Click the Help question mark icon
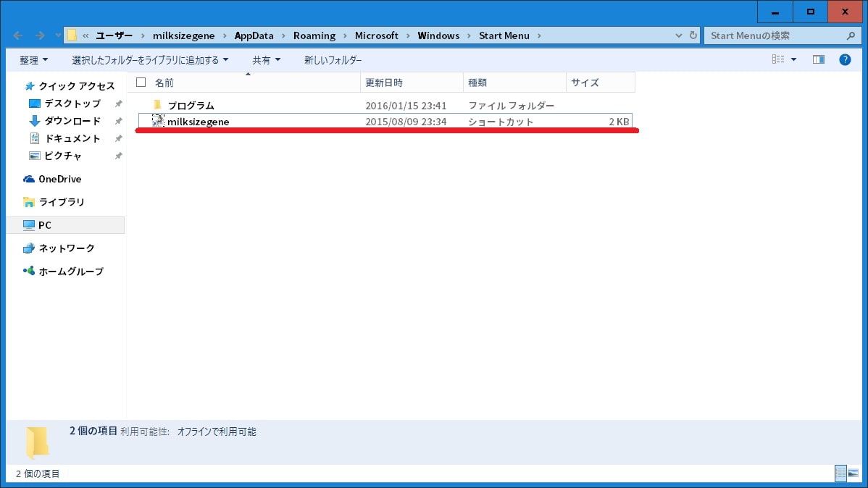The image size is (868, 488). coord(845,60)
